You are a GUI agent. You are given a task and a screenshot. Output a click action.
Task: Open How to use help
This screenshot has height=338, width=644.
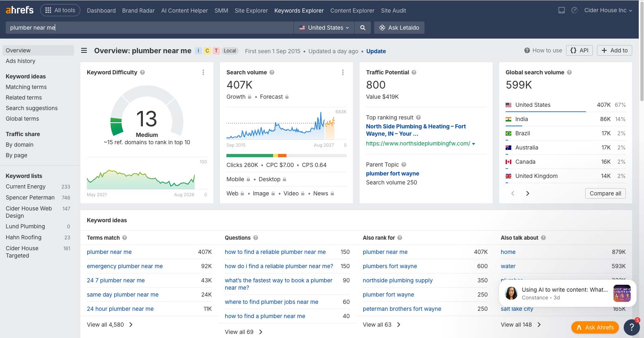tap(543, 50)
